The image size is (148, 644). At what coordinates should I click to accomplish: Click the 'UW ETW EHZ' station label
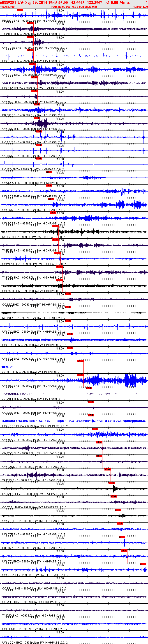[x=11, y=61]
